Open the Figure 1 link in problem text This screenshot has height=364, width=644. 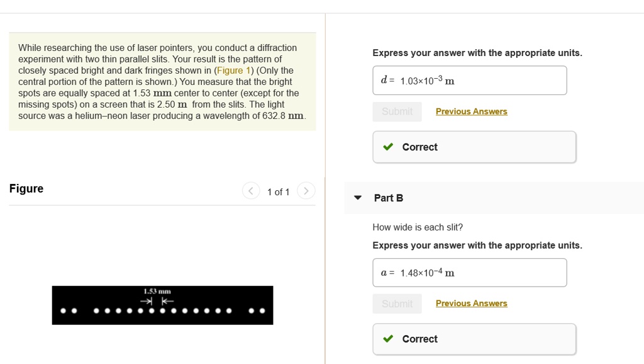[x=234, y=71]
